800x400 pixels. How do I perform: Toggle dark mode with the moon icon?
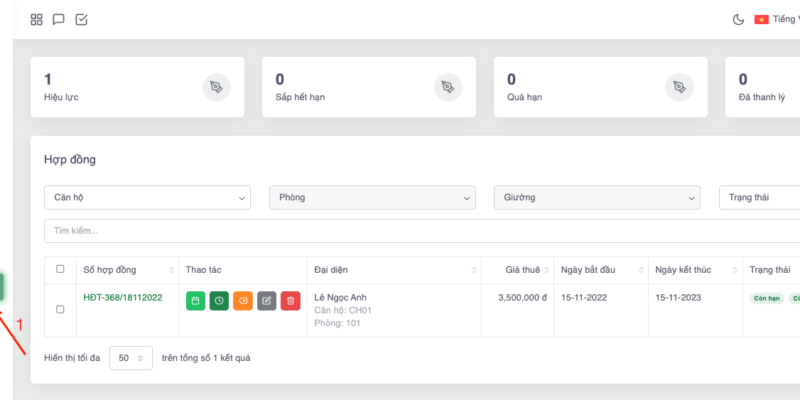point(738,19)
